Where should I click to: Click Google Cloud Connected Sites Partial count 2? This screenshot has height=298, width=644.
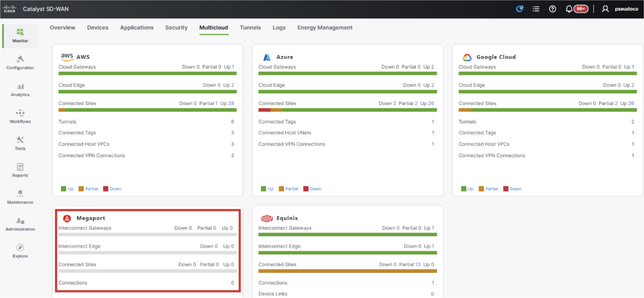click(616, 103)
